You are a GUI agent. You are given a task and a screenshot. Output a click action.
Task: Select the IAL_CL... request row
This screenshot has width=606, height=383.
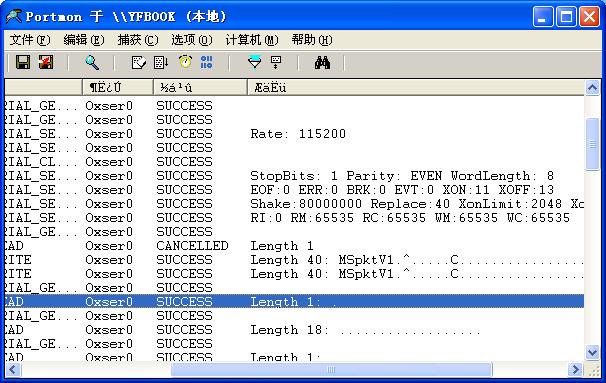(x=294, y=162)
